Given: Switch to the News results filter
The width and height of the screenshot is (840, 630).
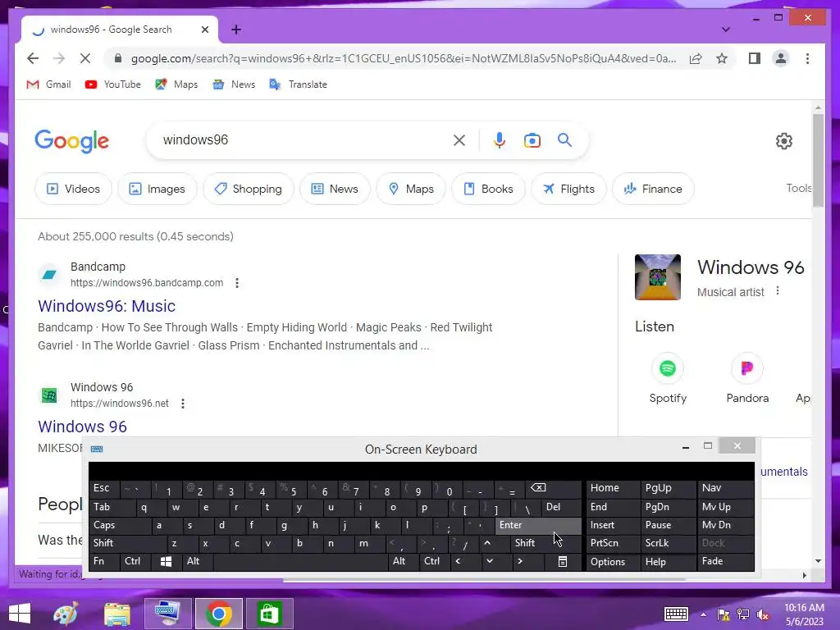Looking at the screenshot, I should [x=335, y=189].
